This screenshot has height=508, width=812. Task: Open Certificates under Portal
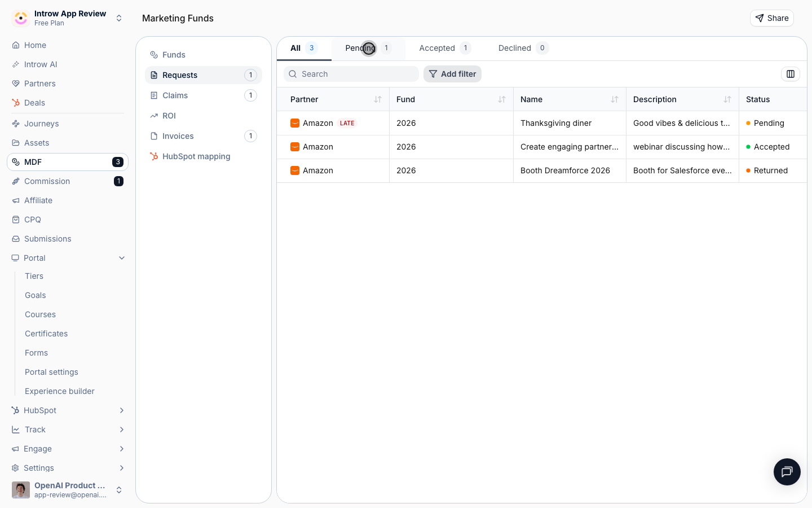click(x=46, y=334)
